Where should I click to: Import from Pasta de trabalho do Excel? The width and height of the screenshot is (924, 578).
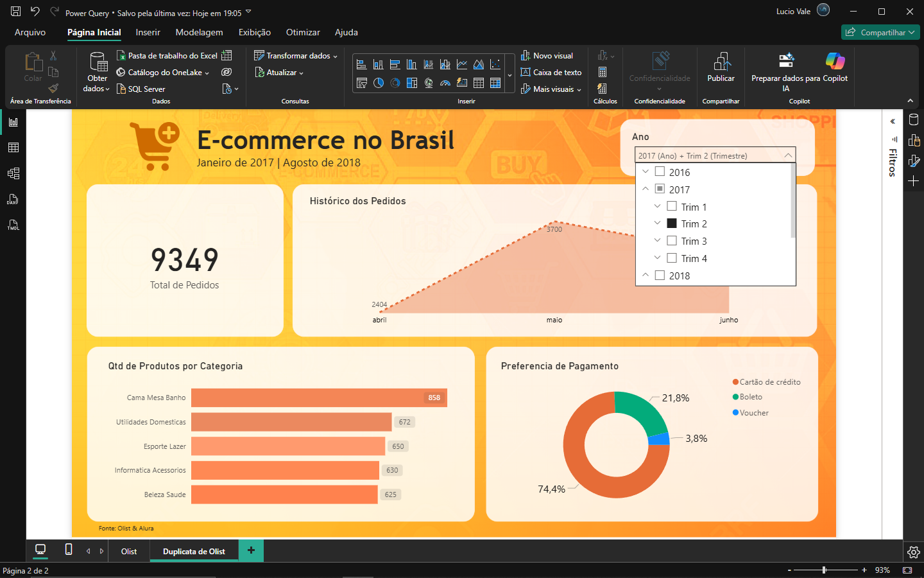click(x=167, y=56)
